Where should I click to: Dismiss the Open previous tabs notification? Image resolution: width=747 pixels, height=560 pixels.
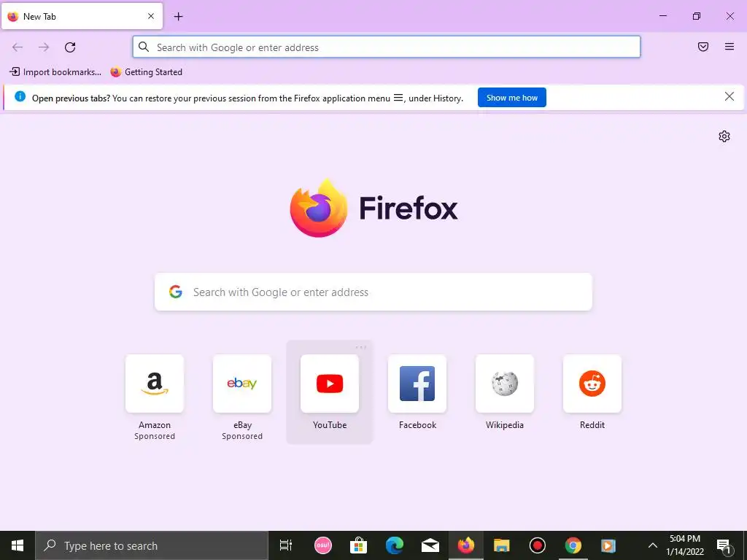729,97
